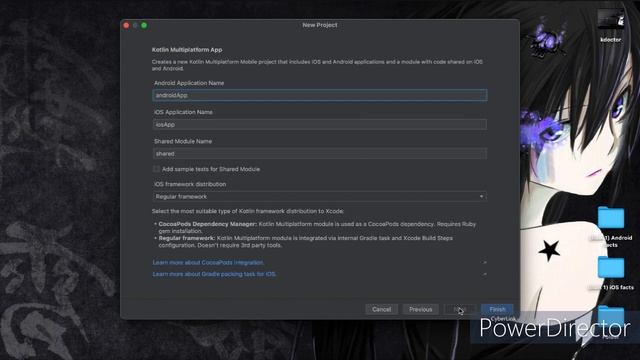Close the New Project dialog
The image size is (640, 360).
pos(126,25)
